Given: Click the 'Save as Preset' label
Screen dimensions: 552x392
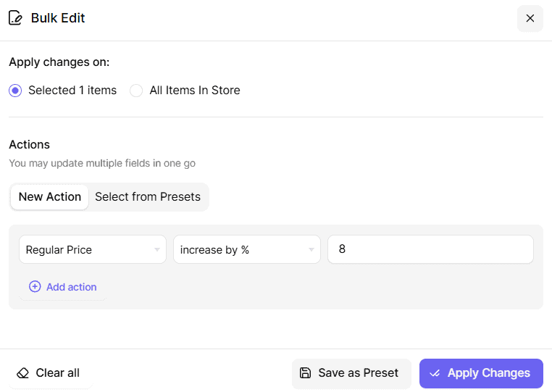Looking at the screenshot, I should click(x=359, y=372).
